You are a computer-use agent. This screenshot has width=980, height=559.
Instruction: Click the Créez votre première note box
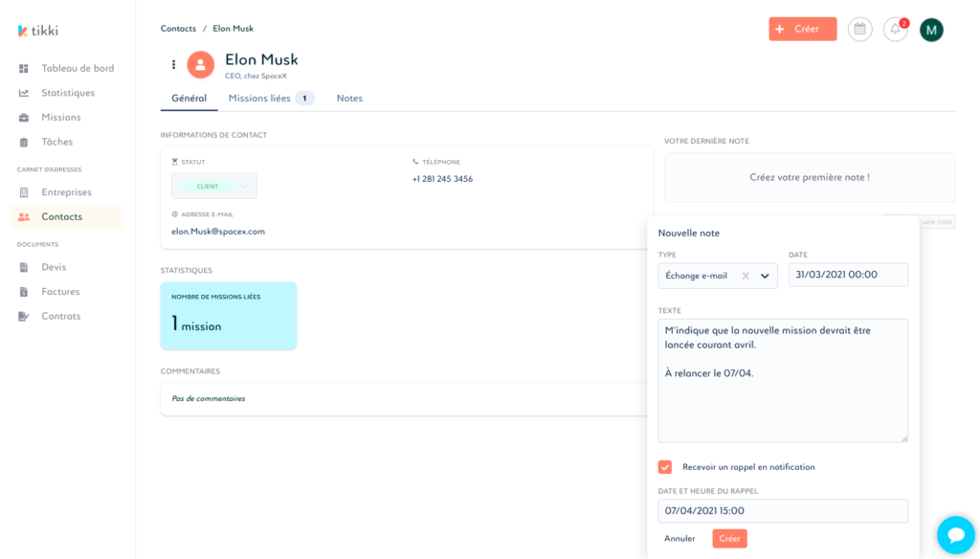[x=810, y=178]
